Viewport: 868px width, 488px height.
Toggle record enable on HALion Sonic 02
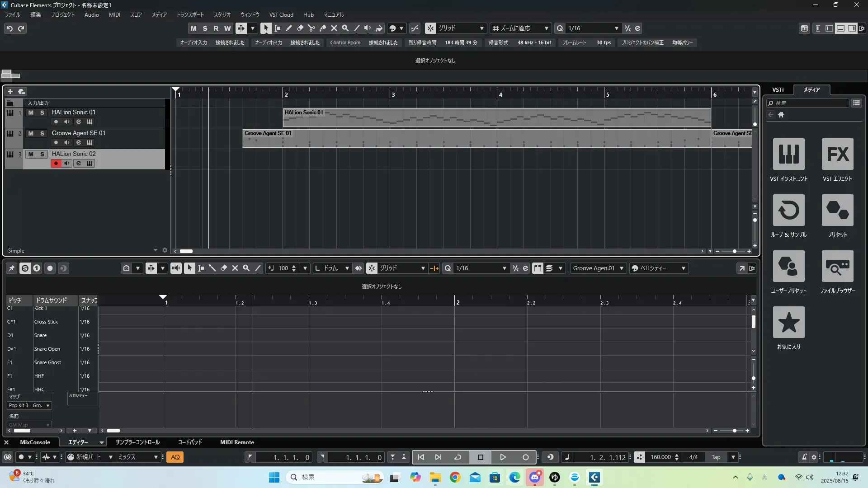(56, 163)
